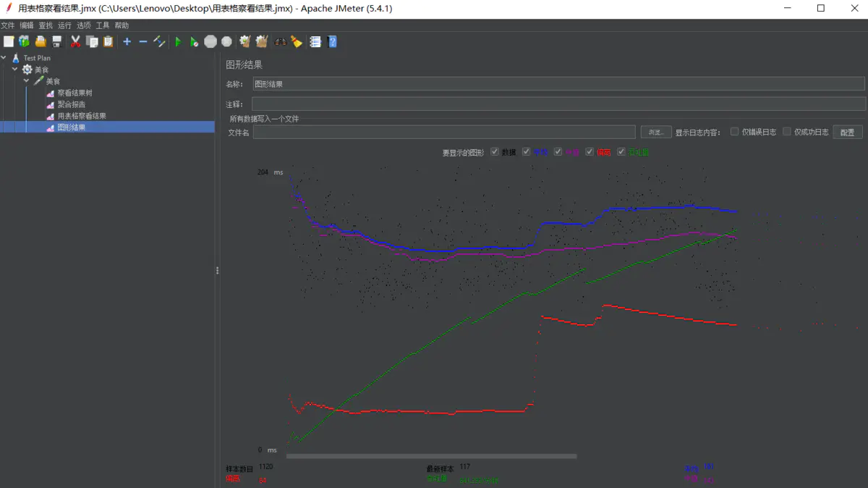Click the Shutdown test icon
The height and width of the screenshot is (488, 868).
point(226,42)
